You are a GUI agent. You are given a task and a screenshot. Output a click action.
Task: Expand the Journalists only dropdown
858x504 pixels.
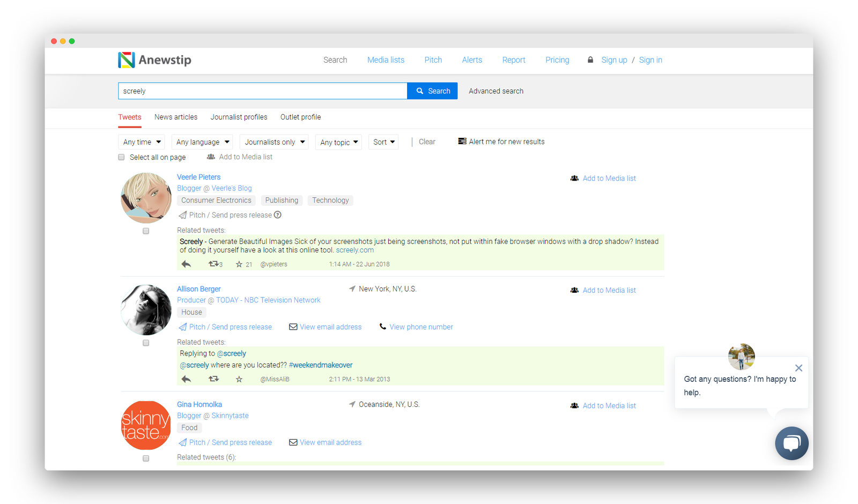pos(274,142)
